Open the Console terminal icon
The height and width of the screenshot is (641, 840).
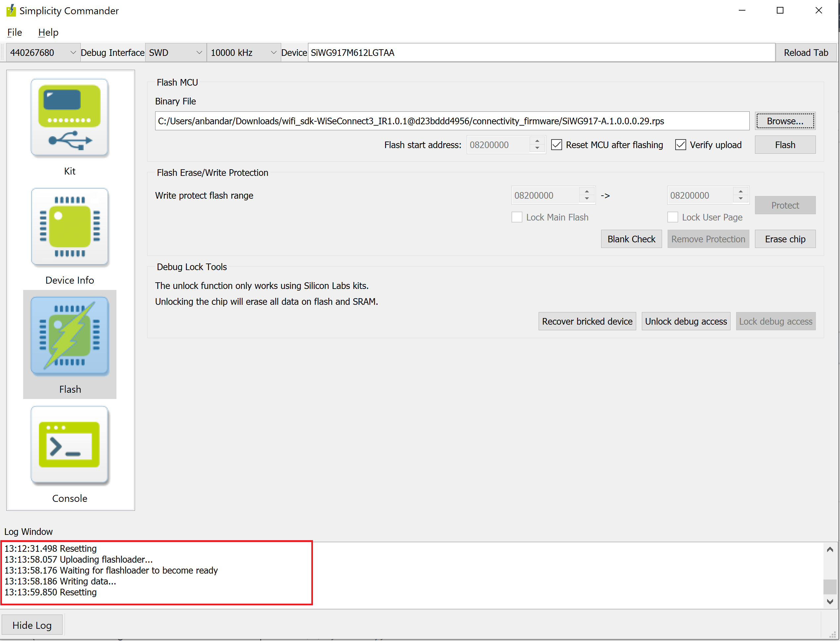pyautogui.click(x=69, y=445)
